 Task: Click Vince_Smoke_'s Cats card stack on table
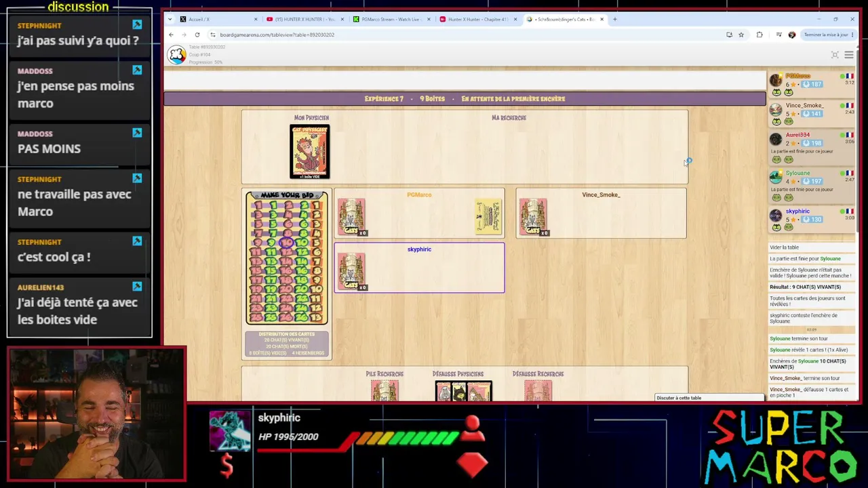click(x=533, y=217)
